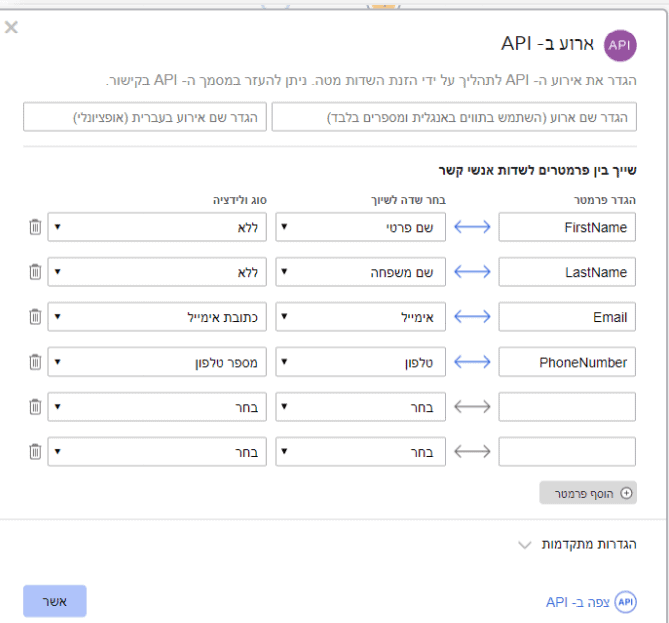Open the שם משפחה field mapping dropdown

[361, 272]
